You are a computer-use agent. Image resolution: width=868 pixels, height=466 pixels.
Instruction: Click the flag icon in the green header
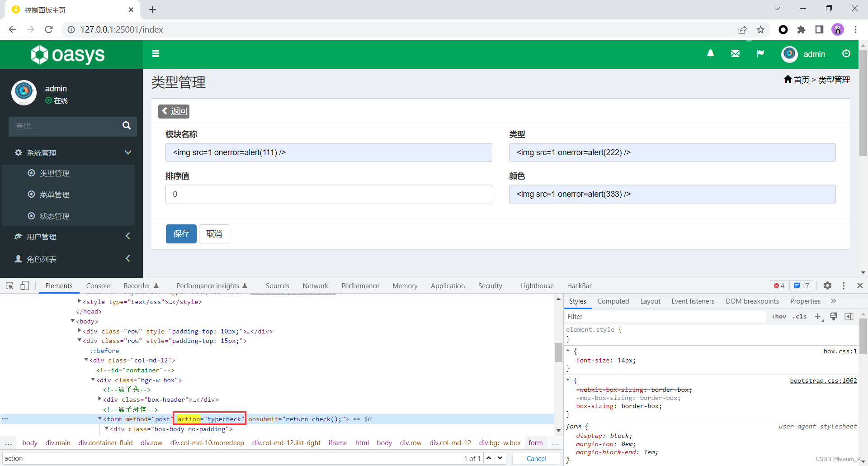point(760,53)
